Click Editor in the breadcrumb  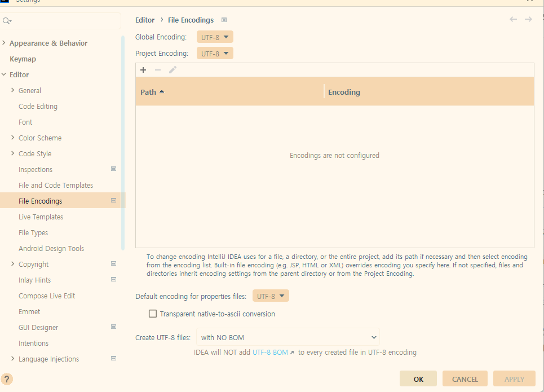point(145,20)
